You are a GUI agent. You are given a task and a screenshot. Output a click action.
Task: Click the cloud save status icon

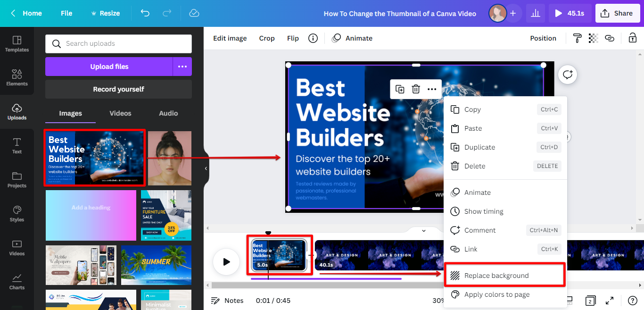(x=194, y=13)
